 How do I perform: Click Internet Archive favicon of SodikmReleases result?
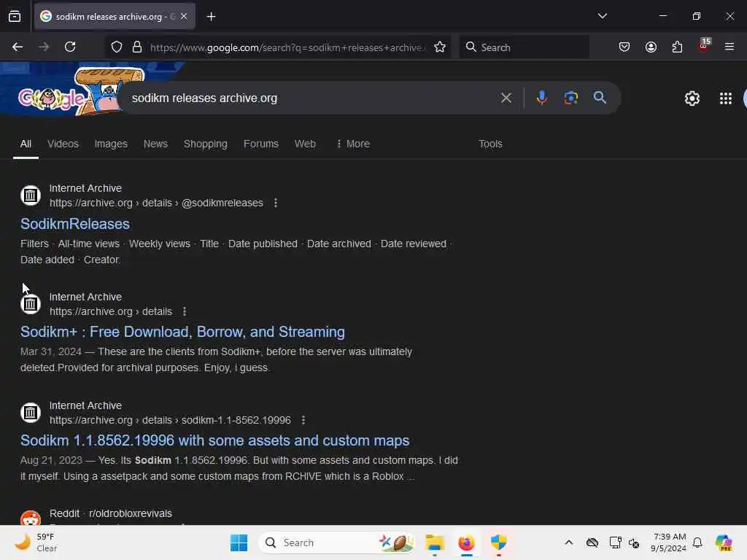click(31, 195)
